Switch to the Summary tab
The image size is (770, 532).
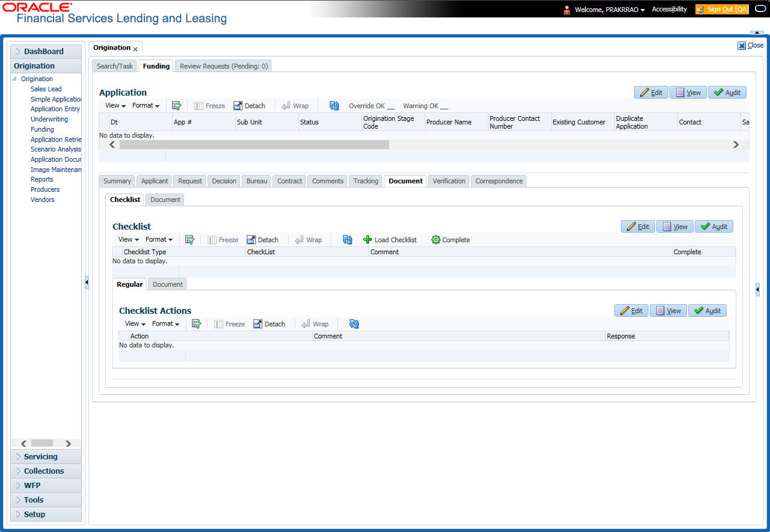tap(117, 181)
